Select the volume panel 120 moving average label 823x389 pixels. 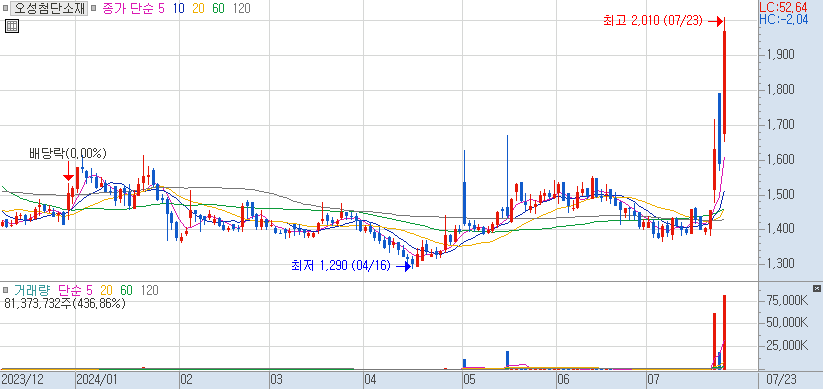point(150,290)
